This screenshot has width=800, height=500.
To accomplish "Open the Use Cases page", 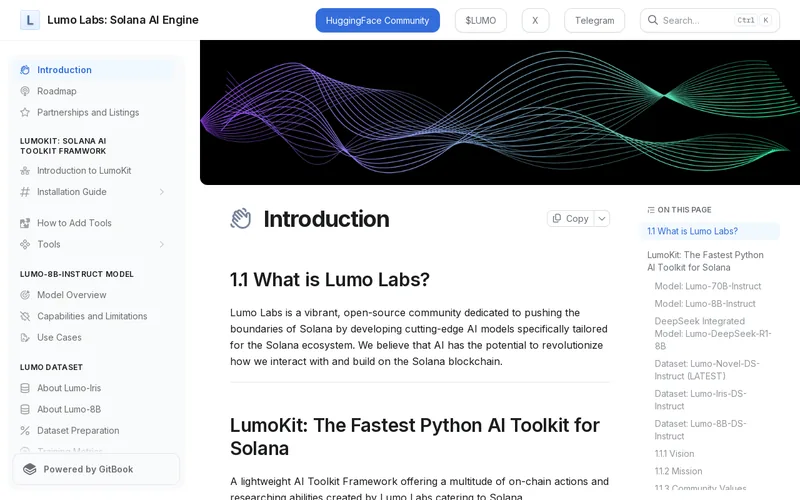I will pyautogui.click(x=94, y=338).
